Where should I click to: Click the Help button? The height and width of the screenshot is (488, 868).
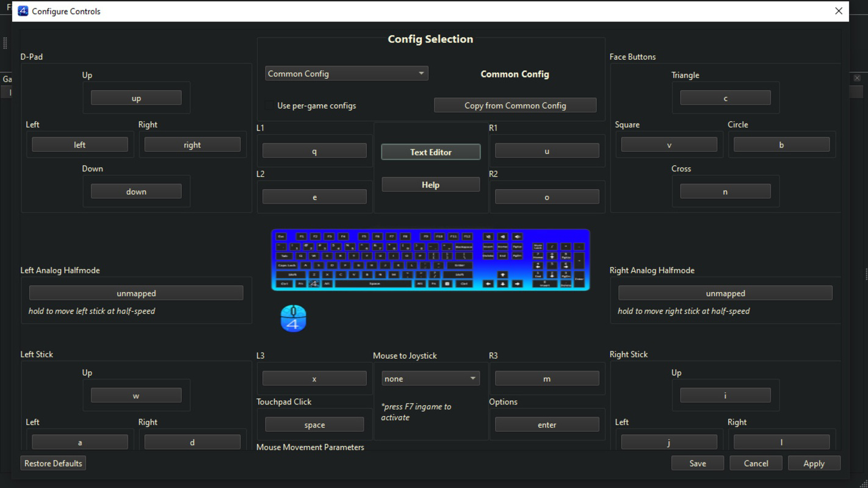[431, 185]
